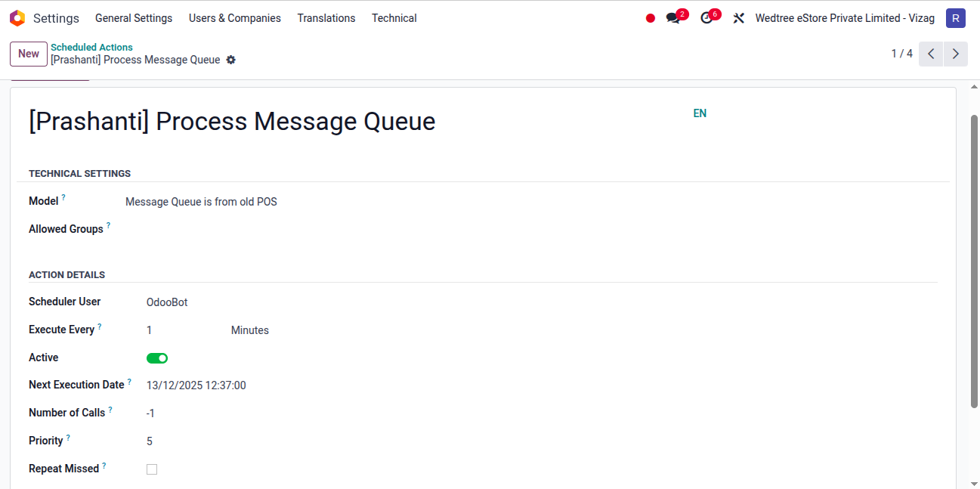Switch to Users & Companies menu
Viewport: 980px width, 489px height.
[234, 17]
